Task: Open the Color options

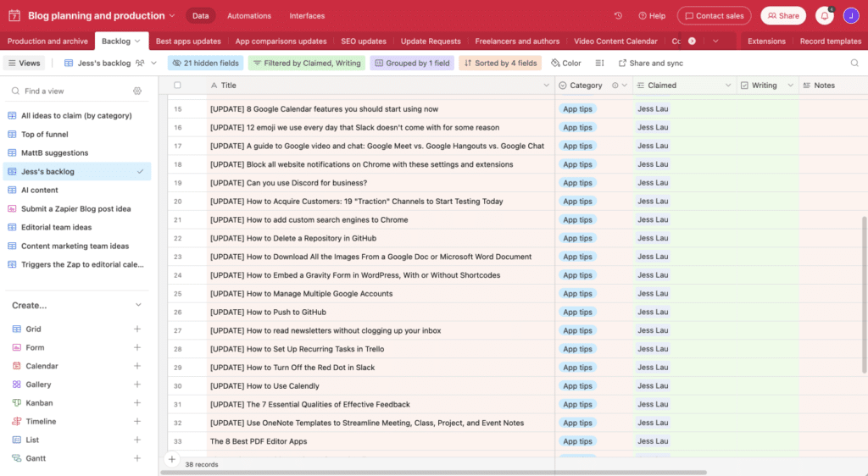Action: (x=565, y=63)
